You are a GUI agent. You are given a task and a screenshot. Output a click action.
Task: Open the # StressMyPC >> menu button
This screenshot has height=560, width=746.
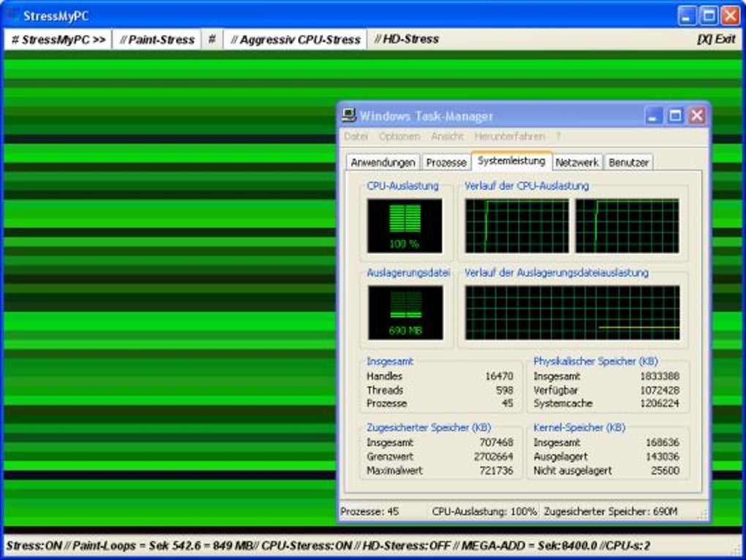tap(59, 39)
